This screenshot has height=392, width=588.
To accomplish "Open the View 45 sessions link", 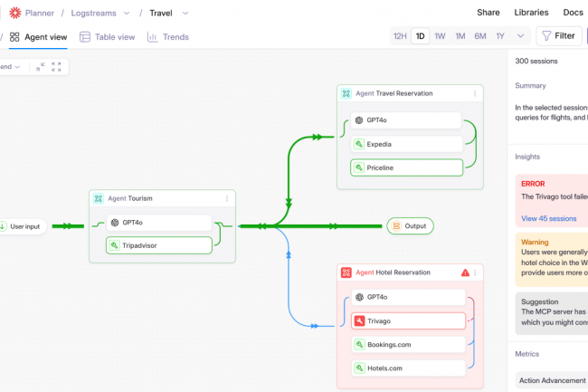I will pyautogui.click(x=548, y=218).
